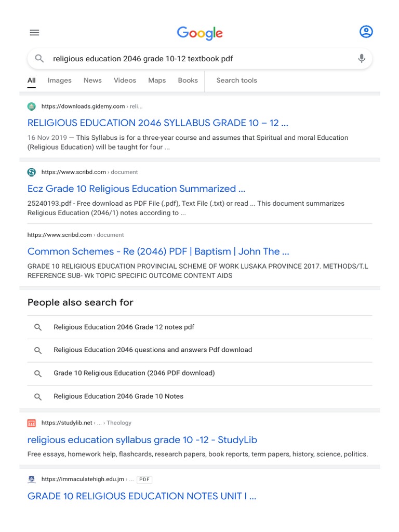Open Ecz Grade 10 Religious Education Summarized link
The height and width of the screenshot is (532, 399).
(x=136, y=189)
